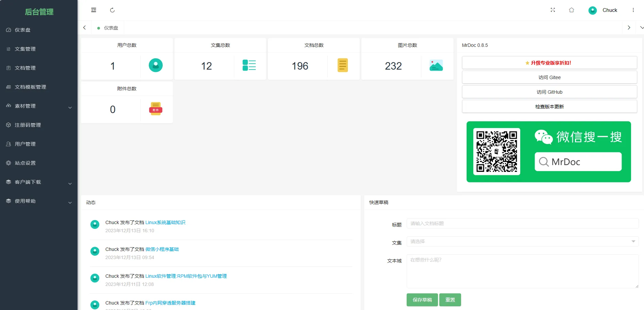Open the home page icon in the header
The height and width of the screenshot is (310, 644).
(572, 10)
